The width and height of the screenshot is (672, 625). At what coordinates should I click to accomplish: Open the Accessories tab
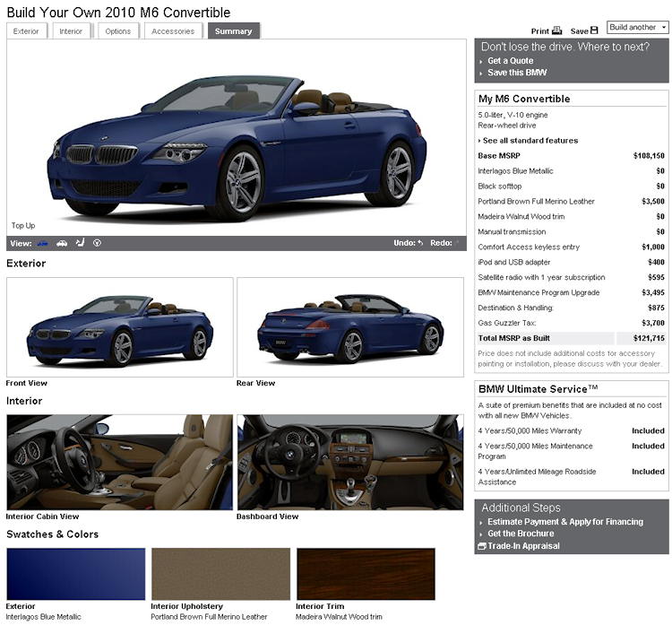[x=173, y=31]
